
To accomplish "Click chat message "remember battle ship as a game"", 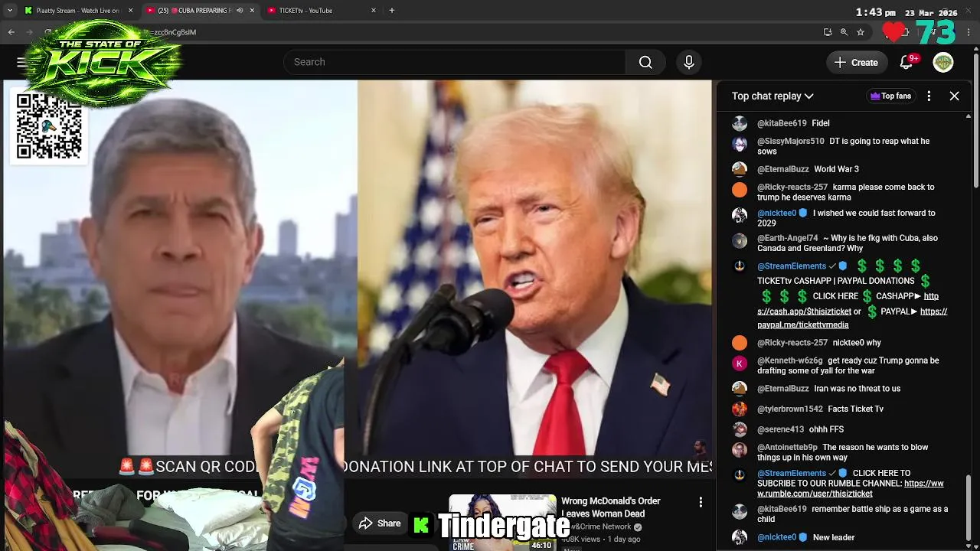I will [x=853, y=514].
